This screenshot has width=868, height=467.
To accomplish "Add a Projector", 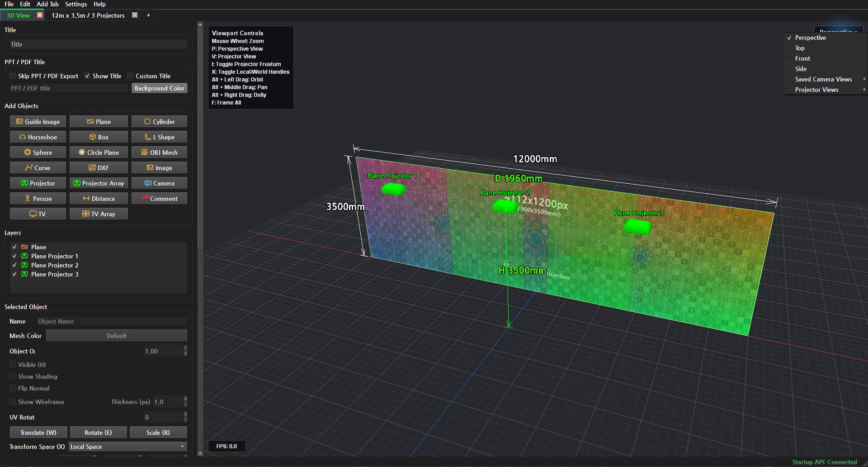I will click(x=38, y=183).
